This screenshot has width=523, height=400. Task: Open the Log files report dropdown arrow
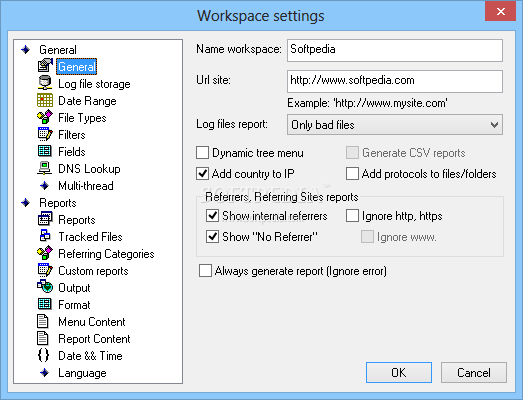click(494, 125)
